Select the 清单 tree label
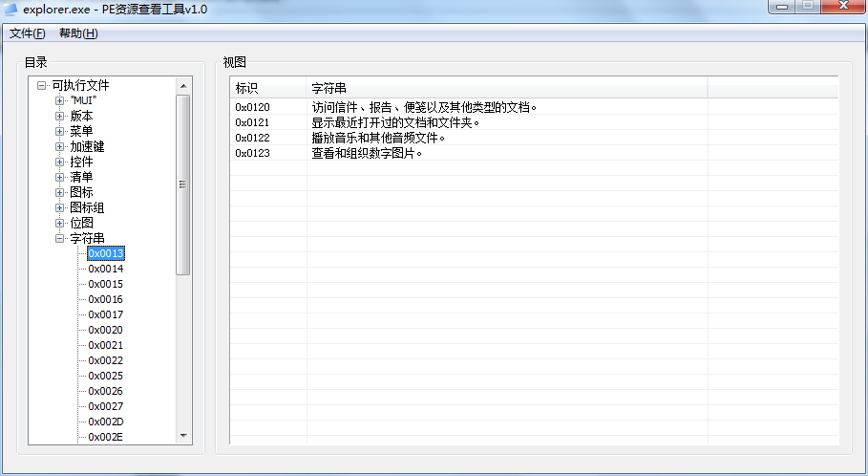Image resolution: width=868 pixels, height=476 pixels. (x=81, y=177)
